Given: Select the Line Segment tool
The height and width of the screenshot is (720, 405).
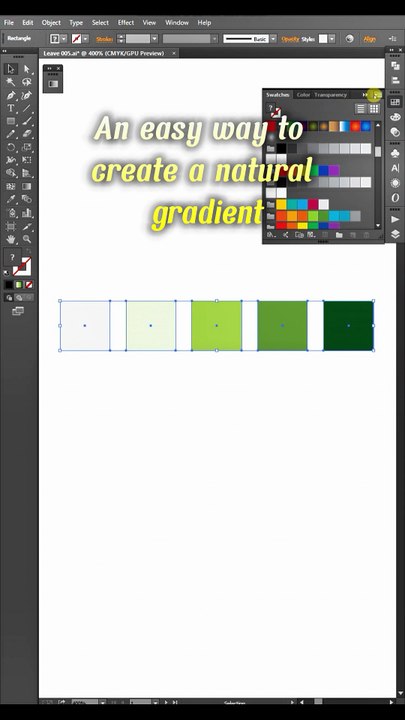Looking at the screenshot, I should point(27,108).
